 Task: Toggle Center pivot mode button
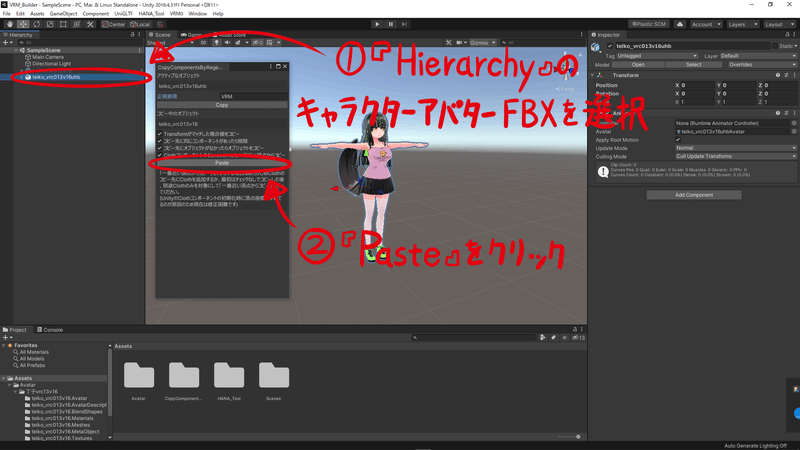point(113,24)
